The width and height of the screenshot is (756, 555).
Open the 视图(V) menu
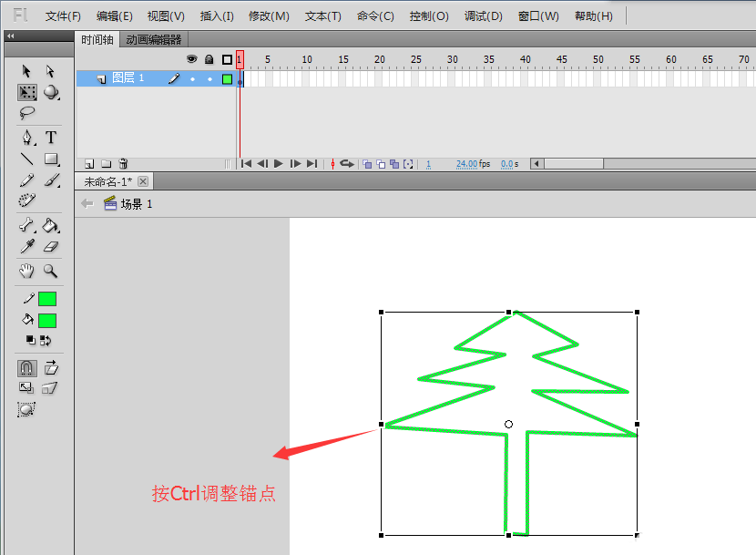166,16
